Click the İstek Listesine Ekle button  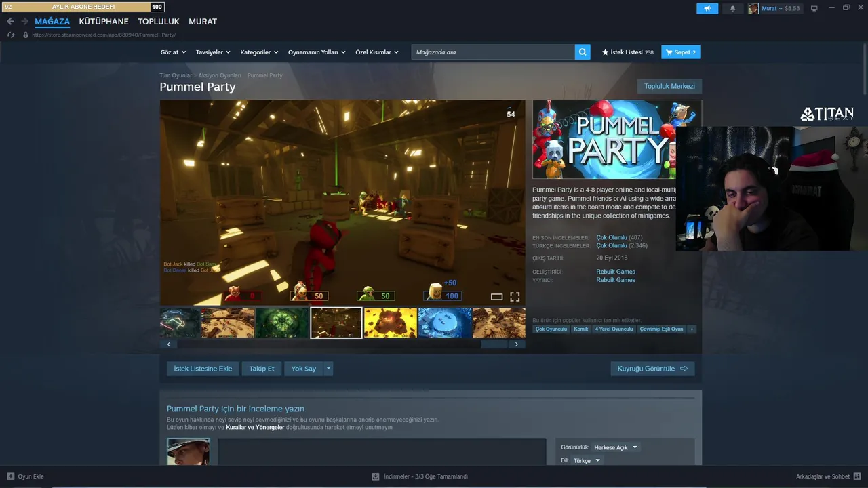(203, 369)
